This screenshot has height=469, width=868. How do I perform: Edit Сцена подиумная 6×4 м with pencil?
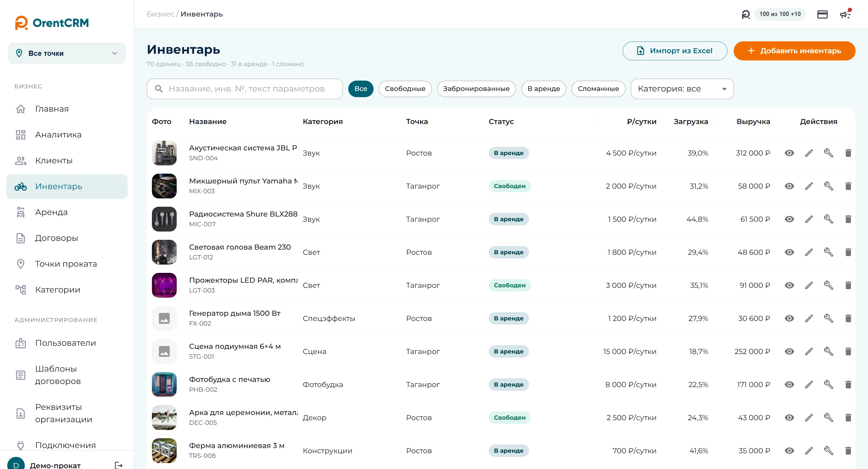pyautogui.click(x=809, y=351)
